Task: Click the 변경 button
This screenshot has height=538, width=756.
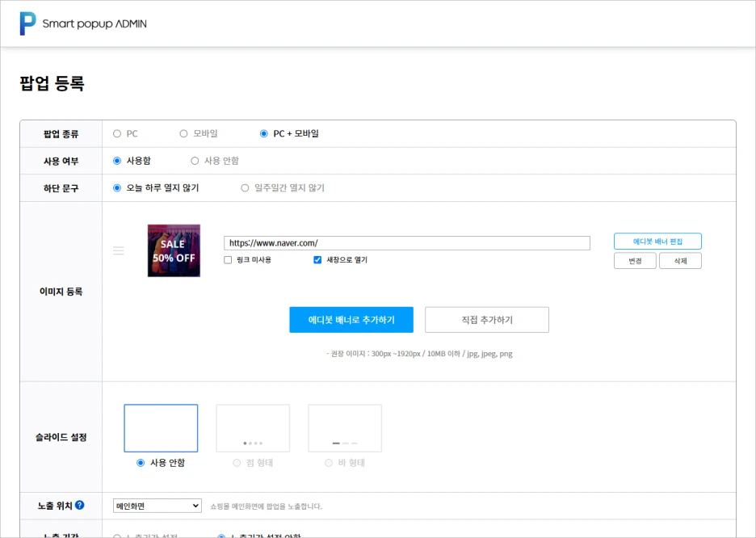Action: tap(635, 261)
